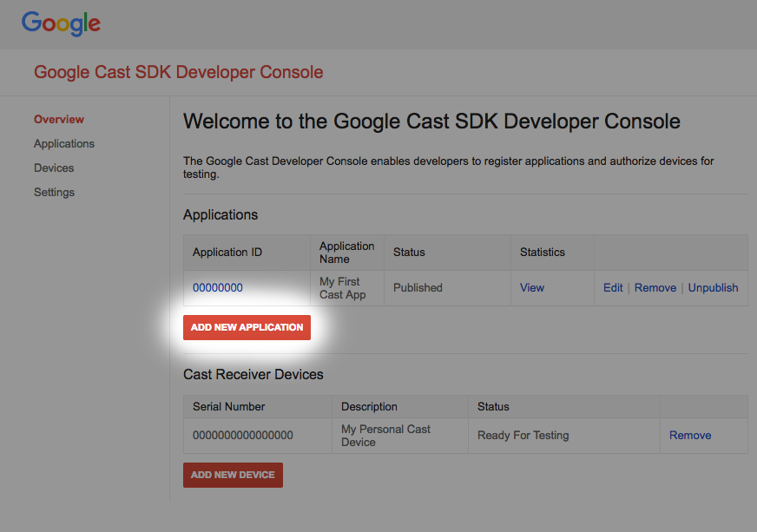The width and height of the screenshot is (757, 532).
Task: Select the Status column header
Action: pos(411,252)
